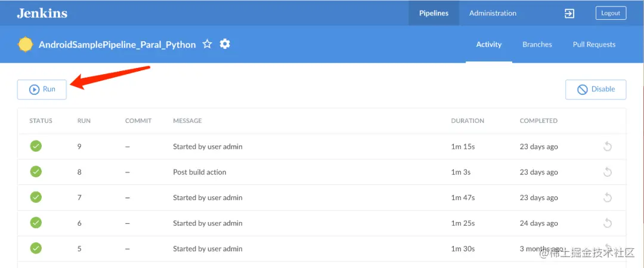Switch to the Pull Requests tab
This screenshot has height=268, width=644.
pos(595,44)
